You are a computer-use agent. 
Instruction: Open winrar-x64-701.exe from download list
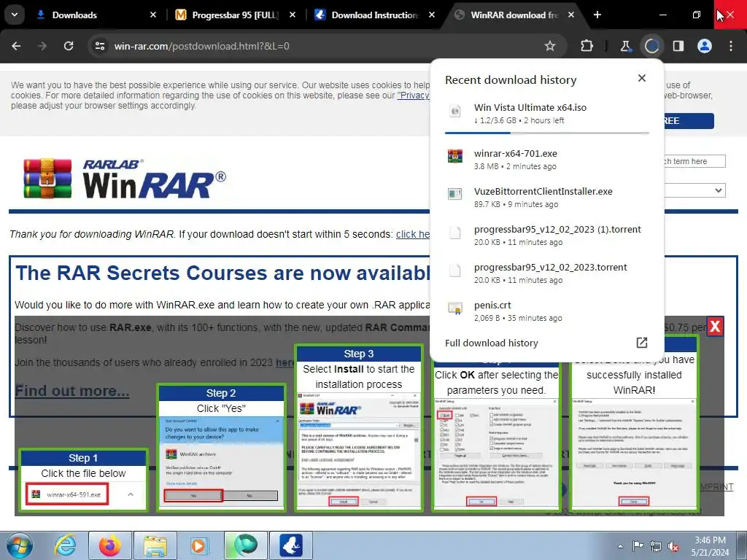coord(546,160)
